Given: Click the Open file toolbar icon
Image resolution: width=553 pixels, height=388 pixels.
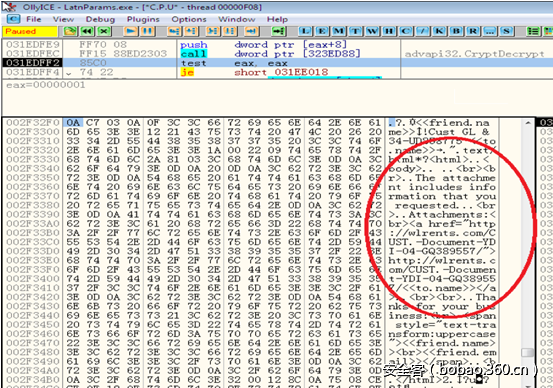Looking at the screenshot, I should pyautogui.click(x=70, y=31).
